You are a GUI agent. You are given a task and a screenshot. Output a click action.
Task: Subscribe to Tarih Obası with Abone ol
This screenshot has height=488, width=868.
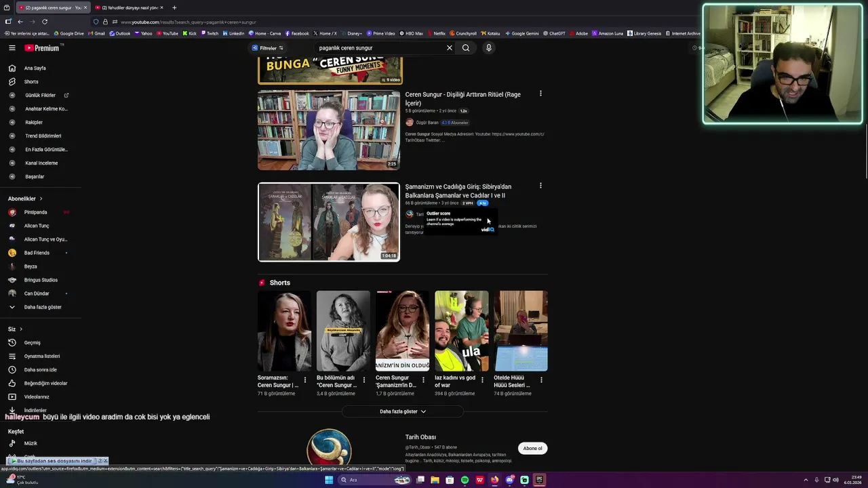coord(532,448)
